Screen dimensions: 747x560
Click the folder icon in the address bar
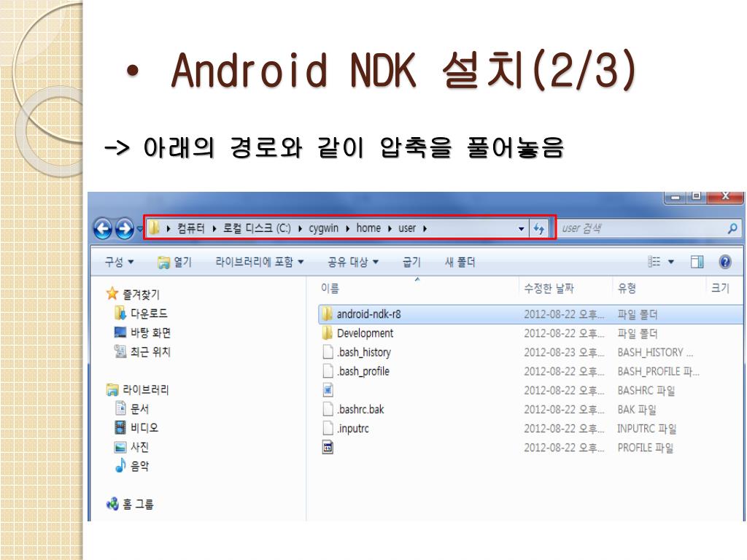coord(153,228)
